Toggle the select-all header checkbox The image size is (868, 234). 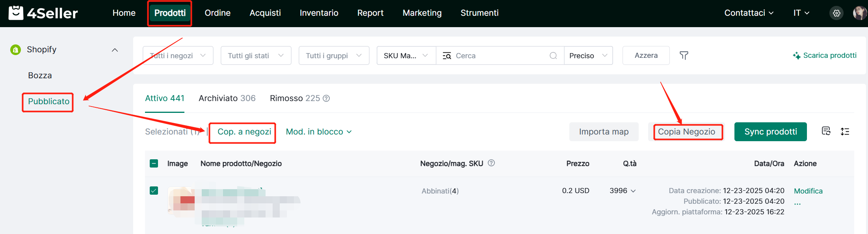[x=154, y=164]
